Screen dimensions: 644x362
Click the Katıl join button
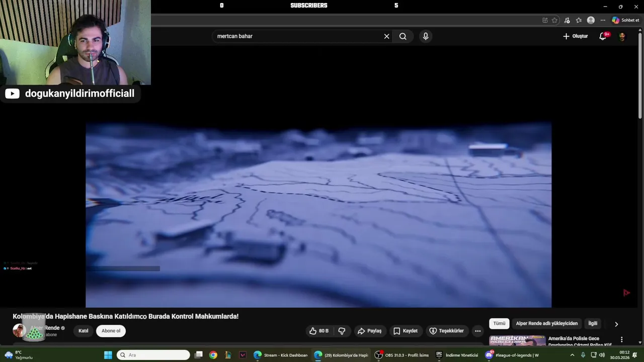click(83, 331)
